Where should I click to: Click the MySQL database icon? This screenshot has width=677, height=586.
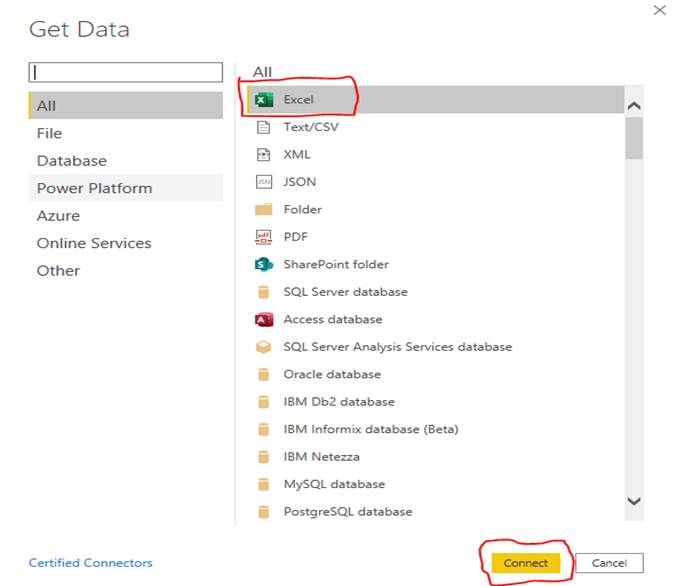click(263, 485)
